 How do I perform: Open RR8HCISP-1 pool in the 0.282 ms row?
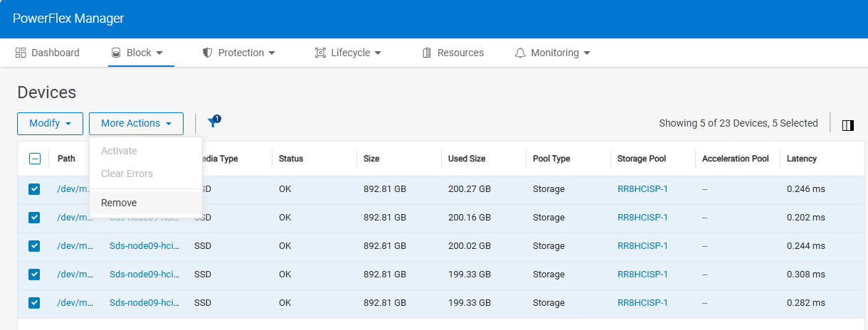point(642,303)
